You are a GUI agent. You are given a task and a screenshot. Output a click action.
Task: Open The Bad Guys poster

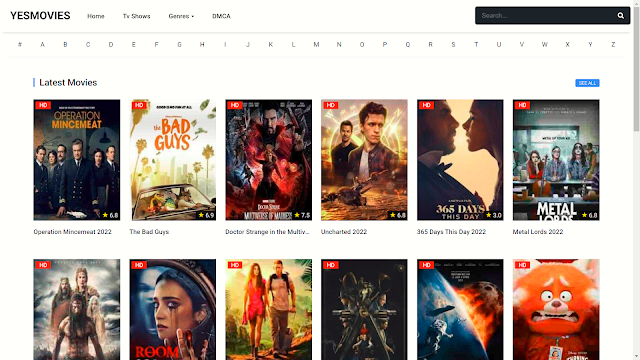pyautogui.click(x=173, y=160)
